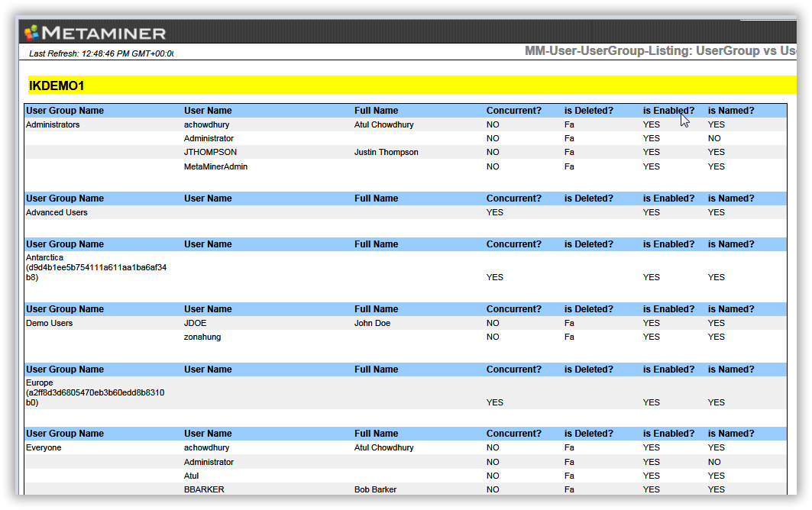Viewport: 812px width, 510px height.
Task: Click Atul Chowdhury full name in Everyone group
Action: [383, 447]
